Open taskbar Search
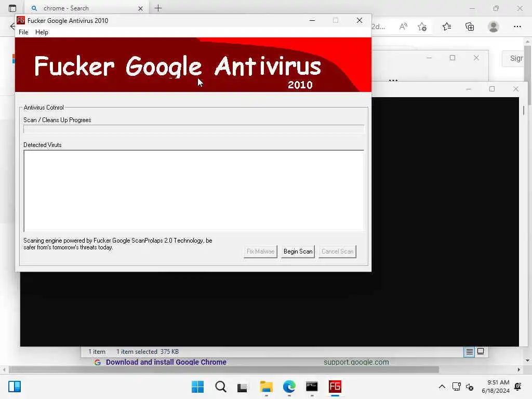Screen dimensions: 532x399 click(x=220, y=387)
